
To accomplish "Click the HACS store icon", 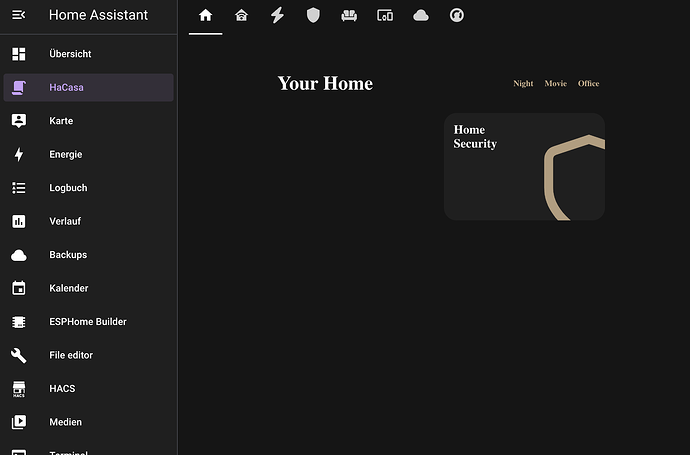I will point(18,389).
